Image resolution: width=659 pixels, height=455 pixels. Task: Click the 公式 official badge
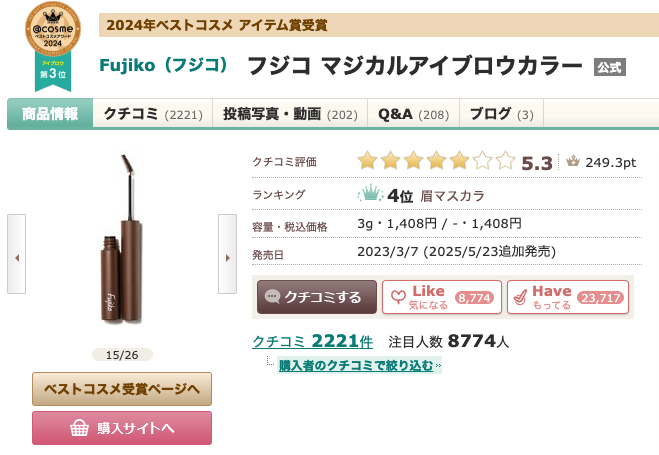point(609,68)
